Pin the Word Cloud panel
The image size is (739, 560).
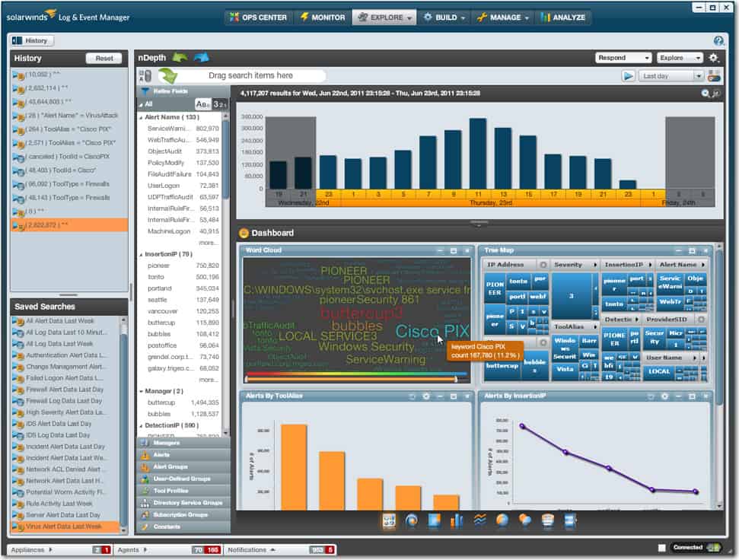[454, 250]
